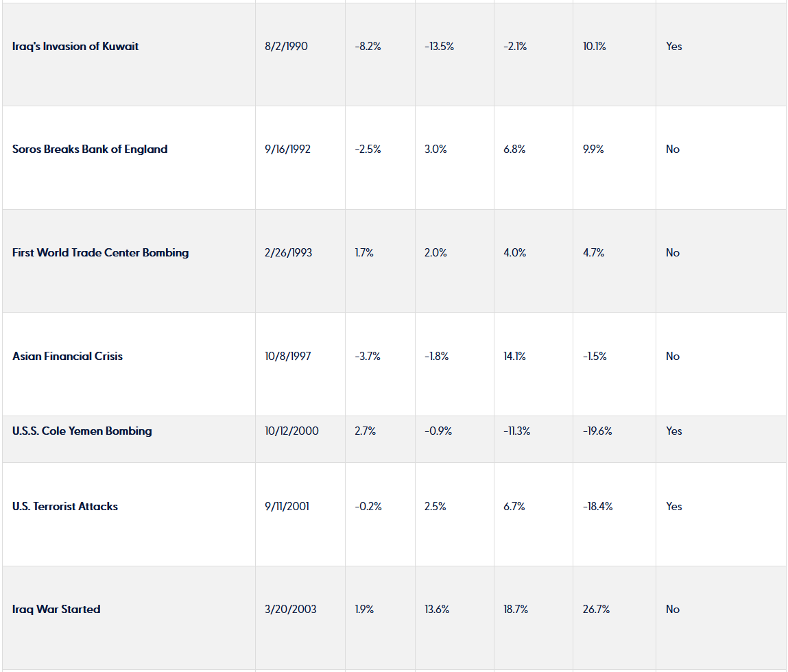This screenshot has width=788, height=672.
Task: Select the "U.S. Terrorist Attacks" event name
Action: (65, 507)
